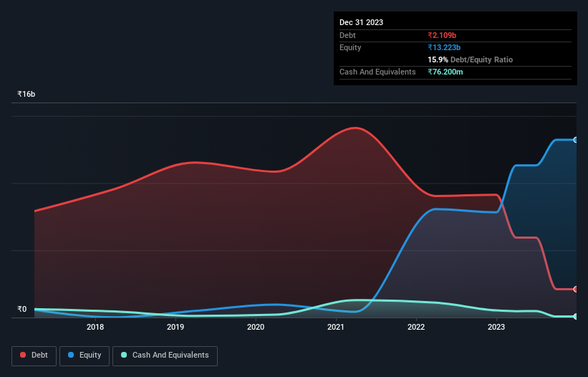Click the Cash value ₹76.200m in tooltip
Image resolution: width=588 pixels, height=377 pixels.
point(445,72)
